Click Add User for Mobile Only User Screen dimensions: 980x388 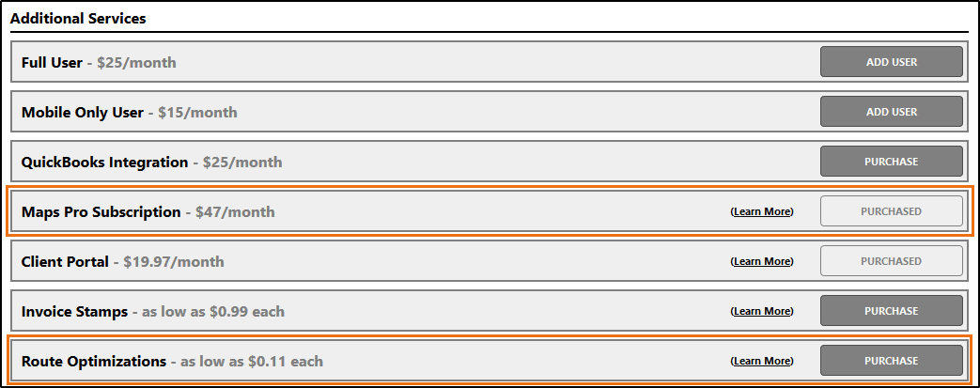pos(891,113)
